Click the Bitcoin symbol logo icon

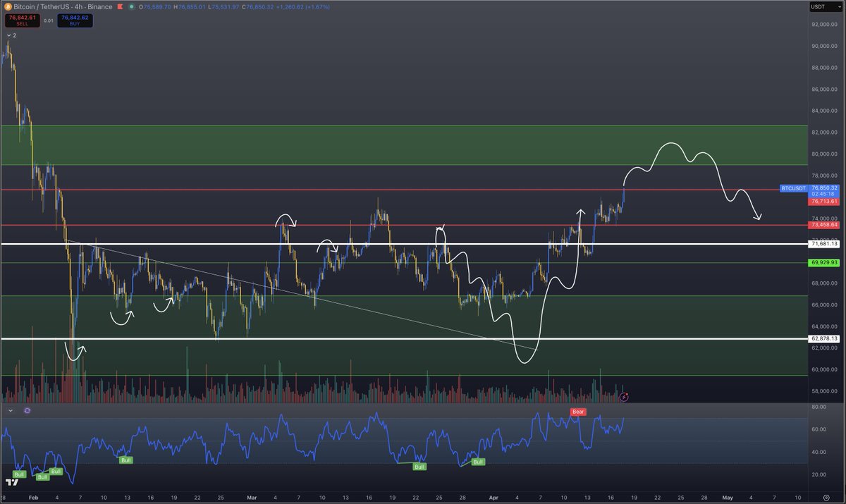[x=7, y=6]
